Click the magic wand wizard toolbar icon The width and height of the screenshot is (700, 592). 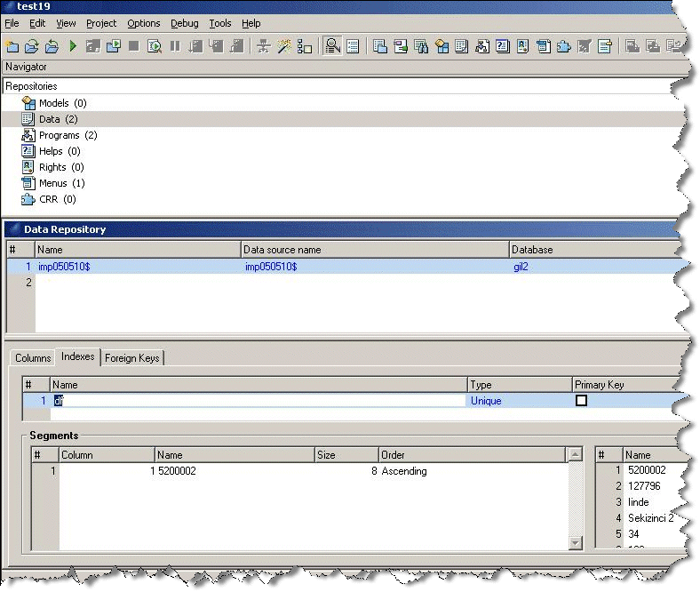284,46
